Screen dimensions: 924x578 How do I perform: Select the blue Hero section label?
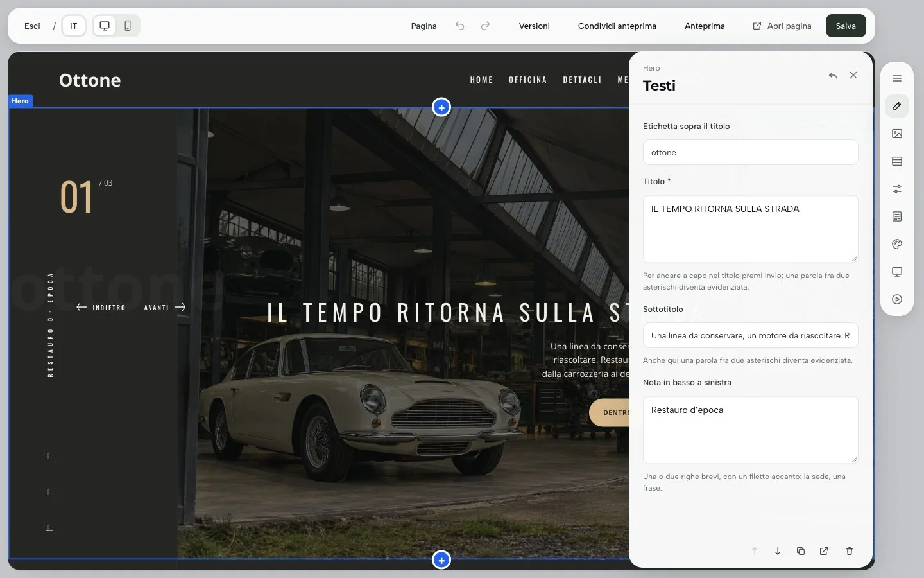pyautogui.click(x=20, y=101)
